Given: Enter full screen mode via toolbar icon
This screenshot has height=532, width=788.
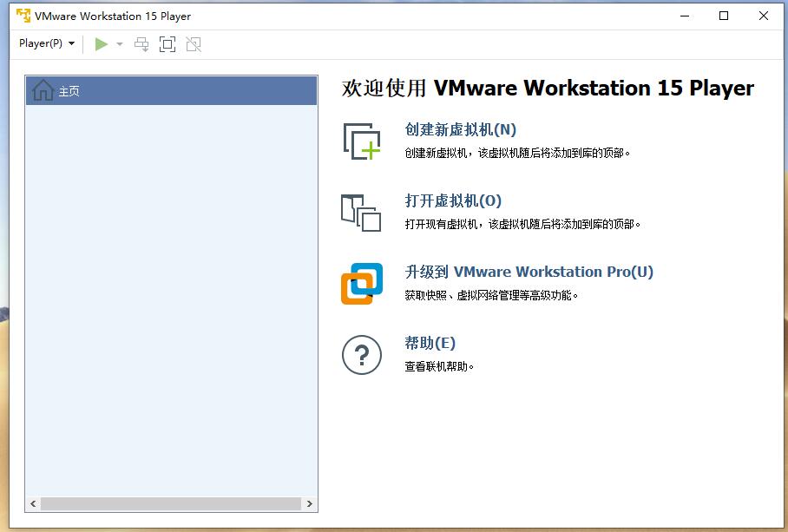Looking at the screenshot, I should tap(167, 44).
